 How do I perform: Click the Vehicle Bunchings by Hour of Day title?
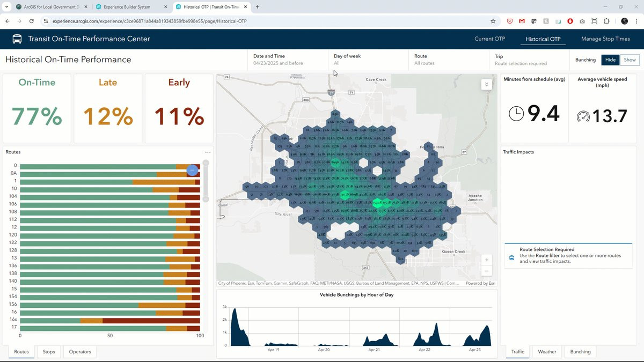point(357,295)
